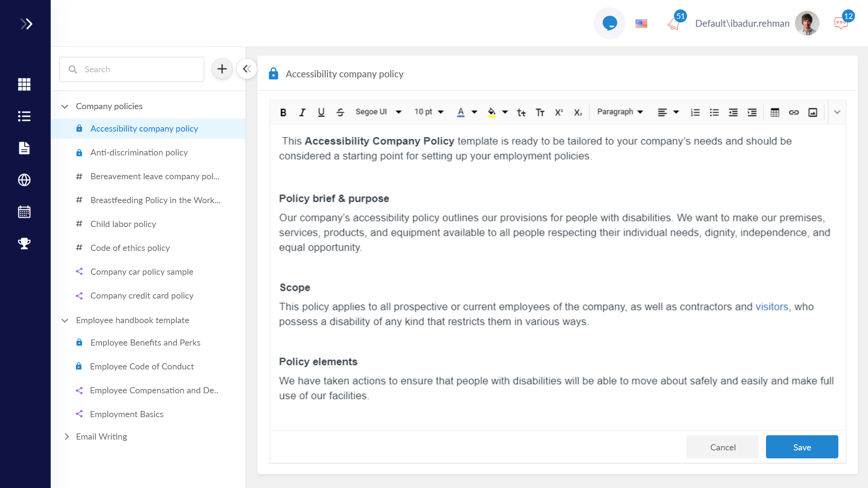The image size is (868, 488).
Task: Open notifications bell with 51 badge
Action: click(675, 23)
